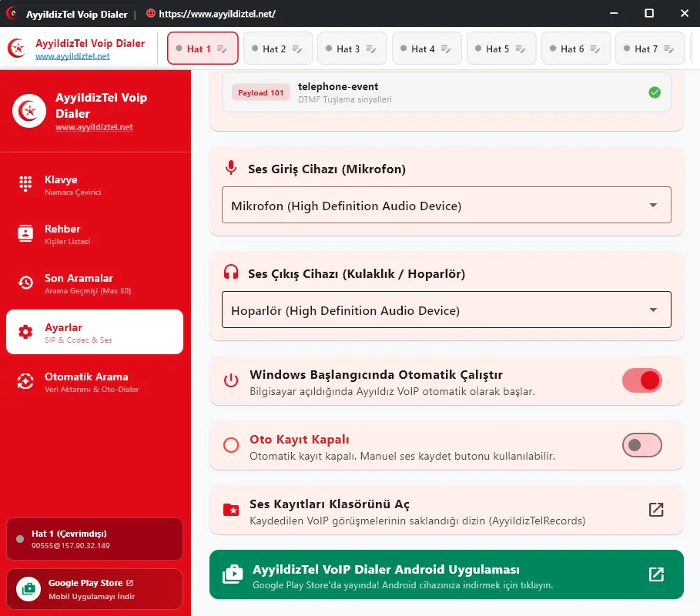This screenshot has height=616, width=700.
Task: Click the Ayarlar gear icon
Action: 25,332
